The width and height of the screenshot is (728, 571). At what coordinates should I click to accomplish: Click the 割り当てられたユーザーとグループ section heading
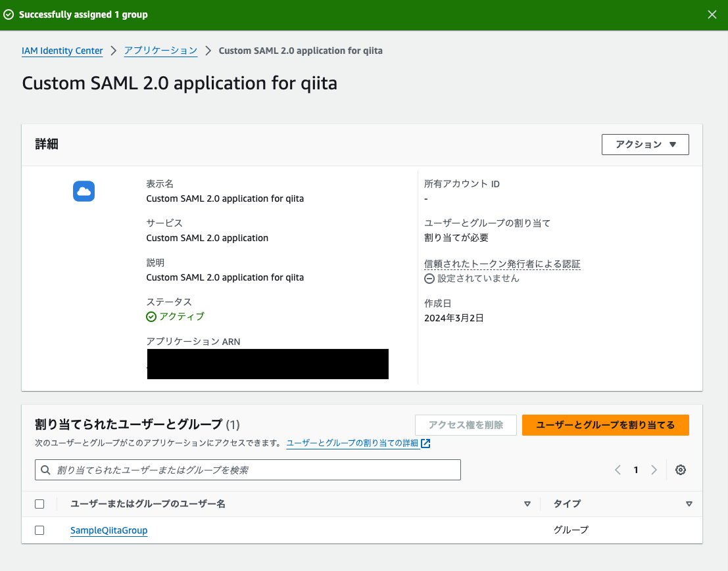pyautogui.click(x=129, y=424)
